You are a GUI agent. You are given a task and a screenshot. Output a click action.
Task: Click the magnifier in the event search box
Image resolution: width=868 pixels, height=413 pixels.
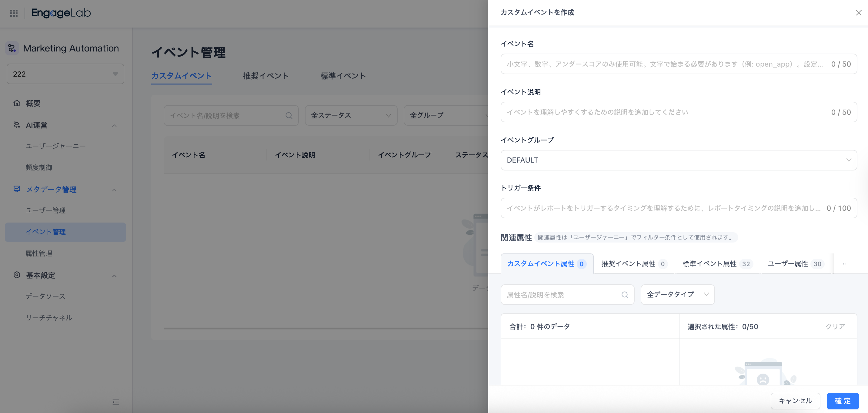pos(289,115)
